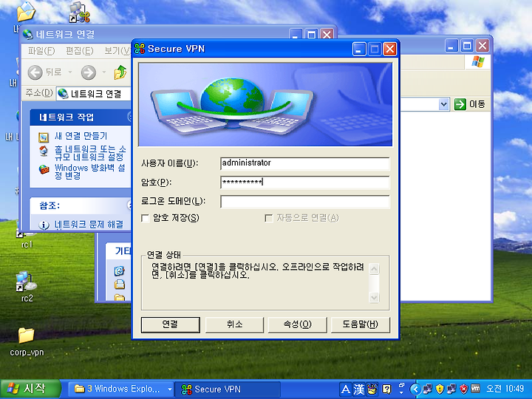Open the 편집(E) menu

click(x=79, y=51)
